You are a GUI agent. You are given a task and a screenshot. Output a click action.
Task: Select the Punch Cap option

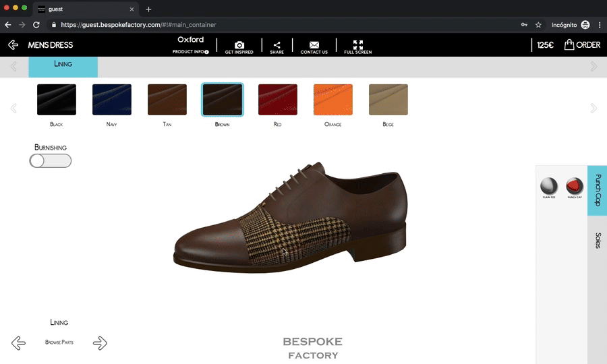[574, 185]
